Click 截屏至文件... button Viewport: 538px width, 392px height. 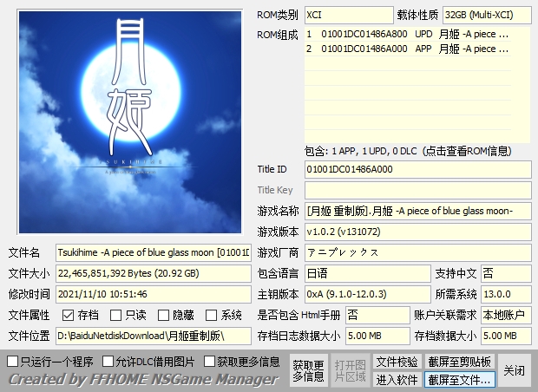click(459, 380)
